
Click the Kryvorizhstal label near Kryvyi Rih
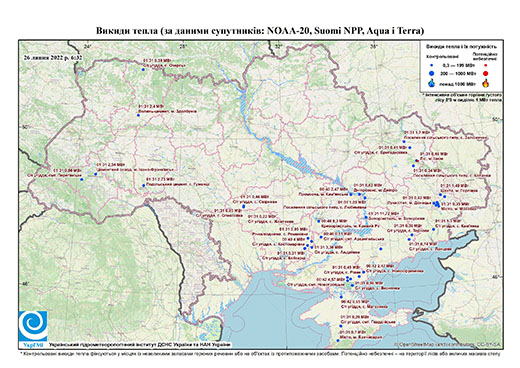click(350, 226)
